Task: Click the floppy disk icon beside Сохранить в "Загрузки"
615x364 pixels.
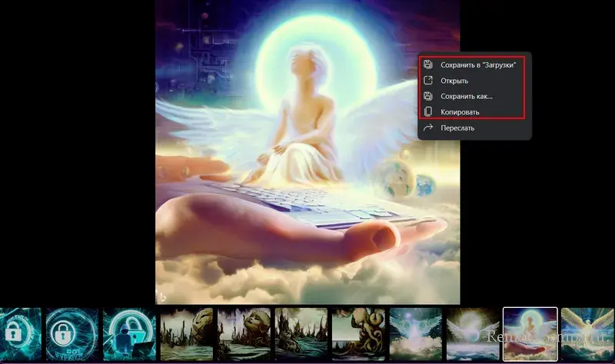Action: [428, 65]
